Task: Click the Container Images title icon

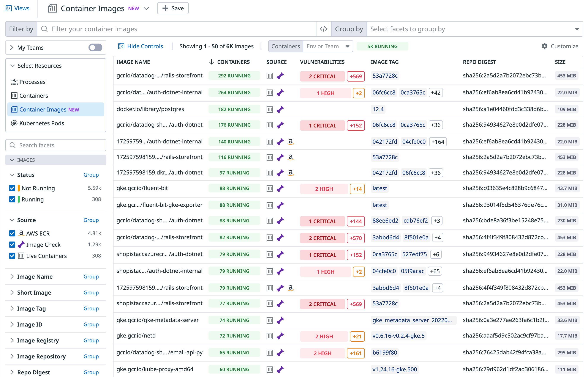Action: click(x=52, y=8)
